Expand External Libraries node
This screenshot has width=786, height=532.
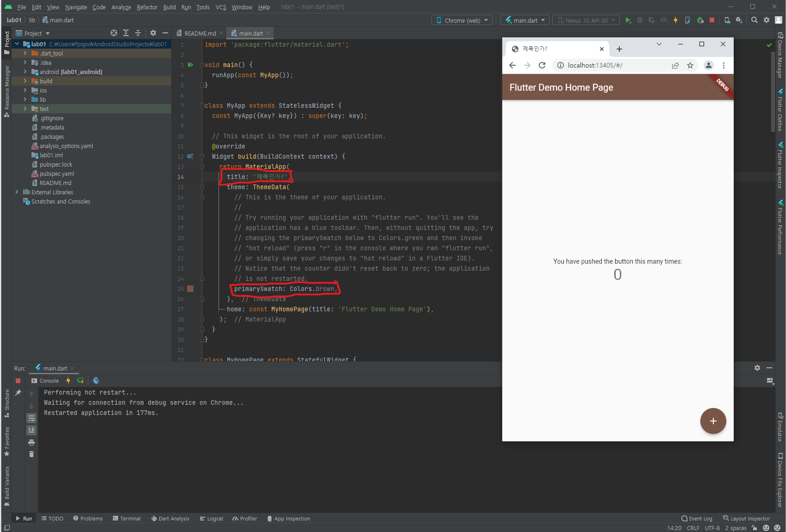click(17, 192)
